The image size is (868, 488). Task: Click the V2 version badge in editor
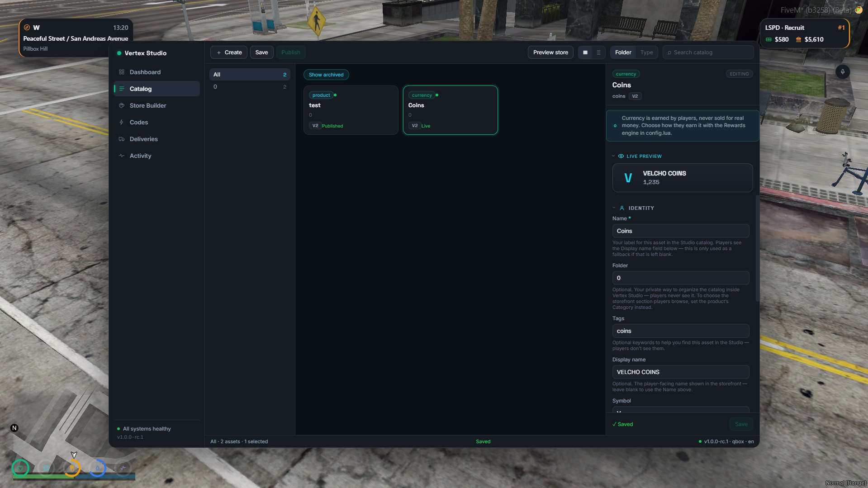click(635, 96)
